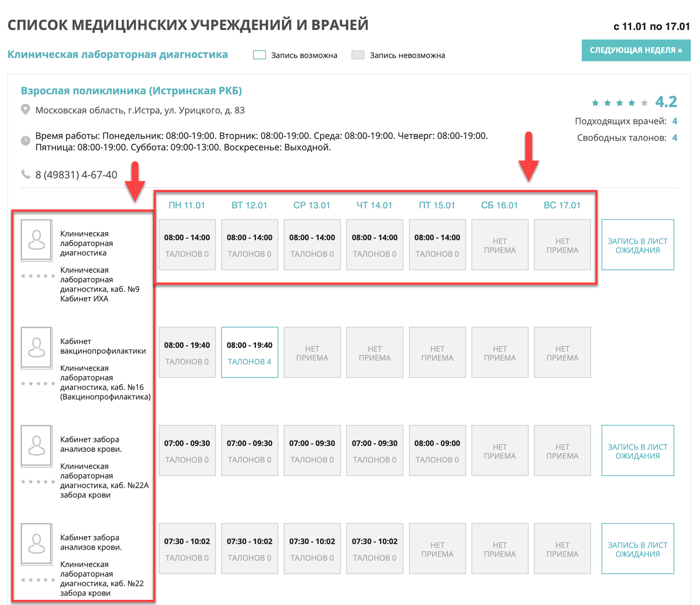700x605 pixels.
Task: Click waiting list button for каб. №9 row
Action: [638, 245]
